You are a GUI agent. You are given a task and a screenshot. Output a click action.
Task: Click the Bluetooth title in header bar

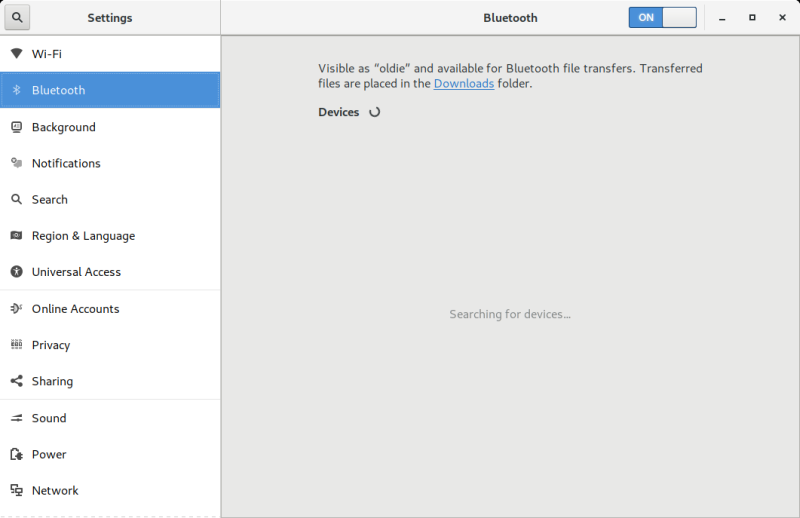pyautogui.click(x=510, y=18)
